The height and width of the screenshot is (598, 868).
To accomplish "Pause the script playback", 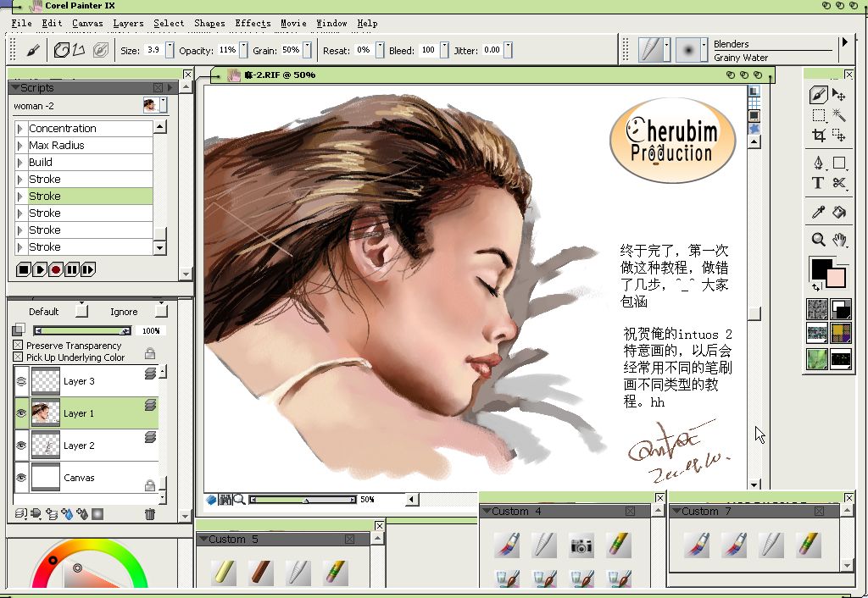I will tap(71, 269).
